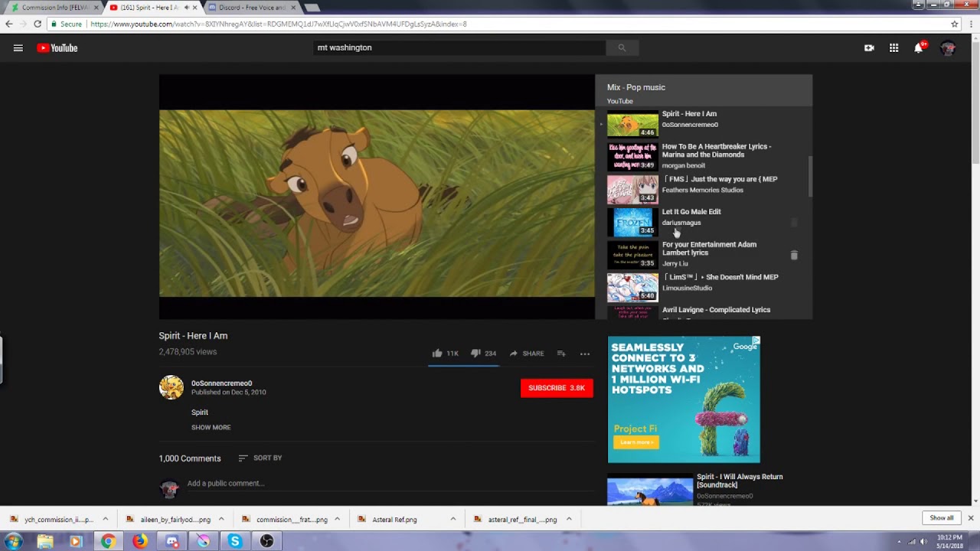This screenshot has width=980, height=551.
Task: Open the system volume tray icon
Action: click(923, 542)
